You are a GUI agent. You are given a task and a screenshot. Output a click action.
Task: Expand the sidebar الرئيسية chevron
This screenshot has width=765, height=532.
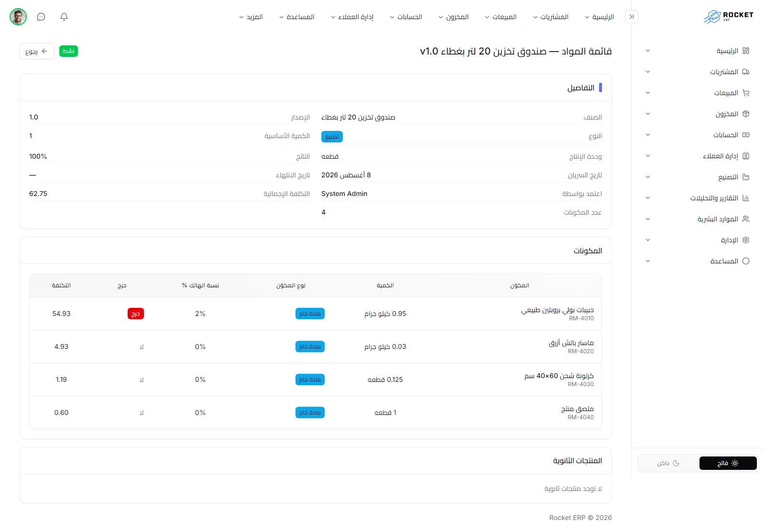coord(648,51)
